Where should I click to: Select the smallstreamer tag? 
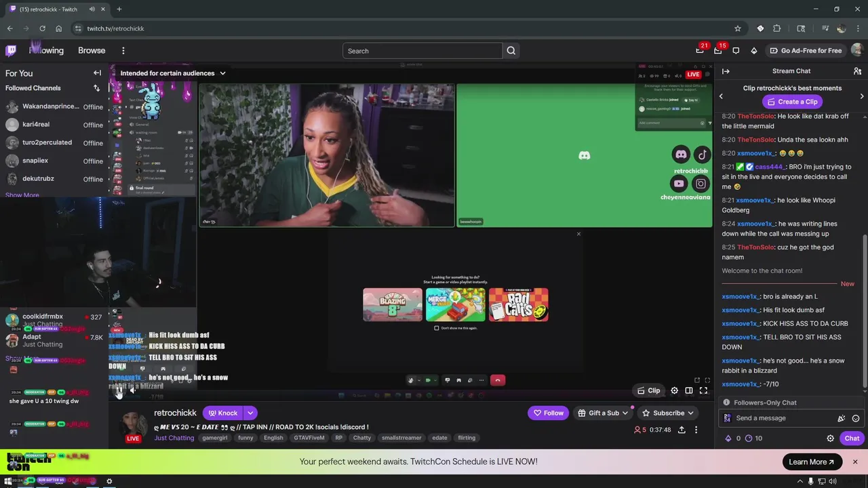click(401, 438)
